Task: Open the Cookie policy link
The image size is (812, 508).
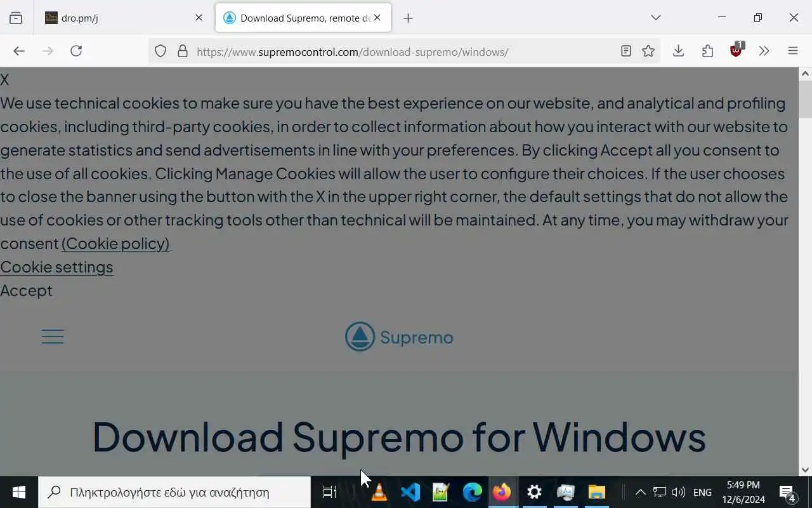Action: 115,243
